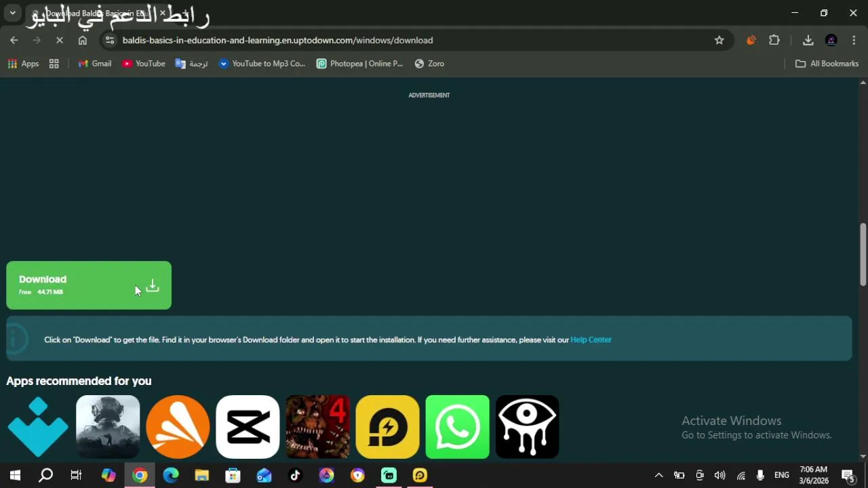The image size is (868, 488).
Task: Open Apps bookmark shortcut
Action: [23, 64]
